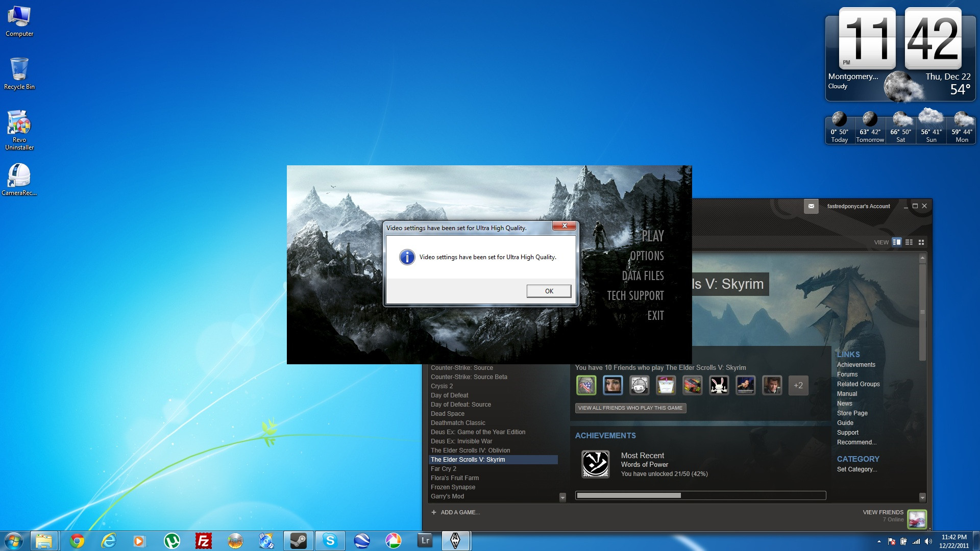Open the Achievements link
The image size is (980, 551).
pos(855,365)
